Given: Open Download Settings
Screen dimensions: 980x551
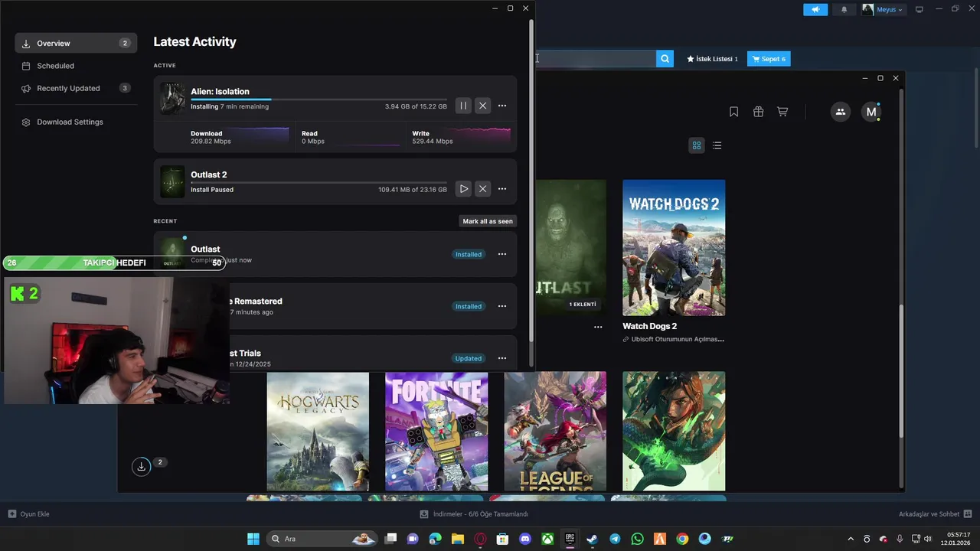Looking at the screenshot, I should click(x=76, y=122).
